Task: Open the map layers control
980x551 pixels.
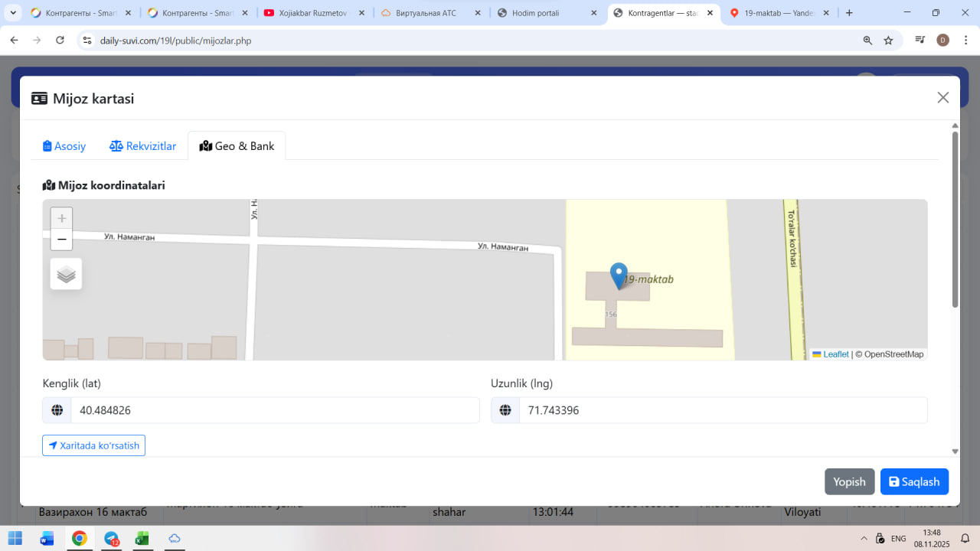Action: pos(66,274)
